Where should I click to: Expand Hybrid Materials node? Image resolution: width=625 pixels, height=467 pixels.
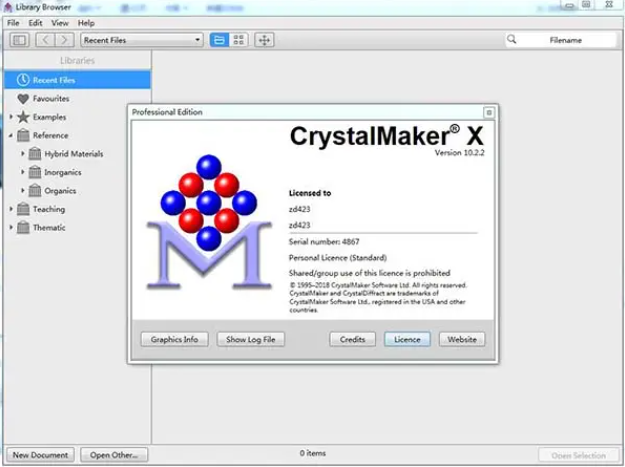(23, 153)
